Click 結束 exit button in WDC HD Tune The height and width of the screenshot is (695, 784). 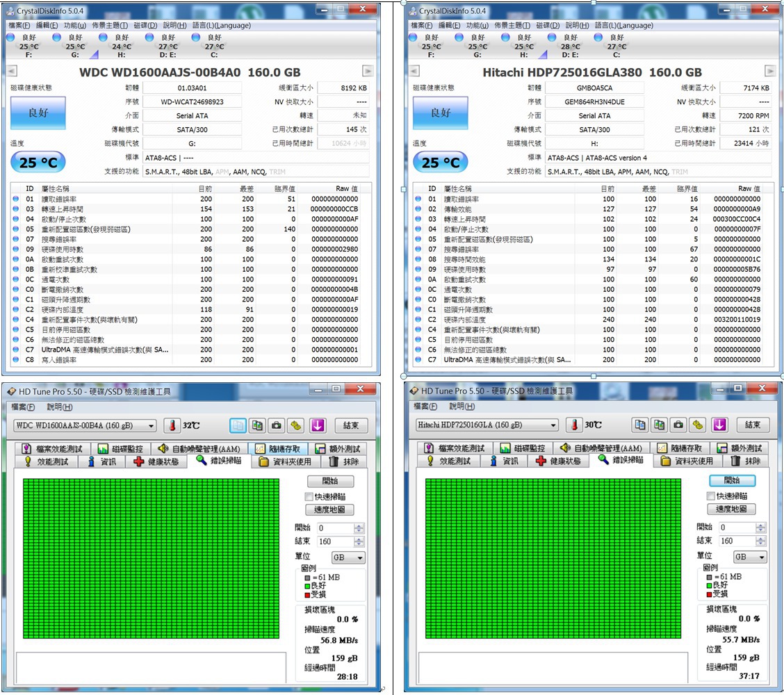[351, 425]
